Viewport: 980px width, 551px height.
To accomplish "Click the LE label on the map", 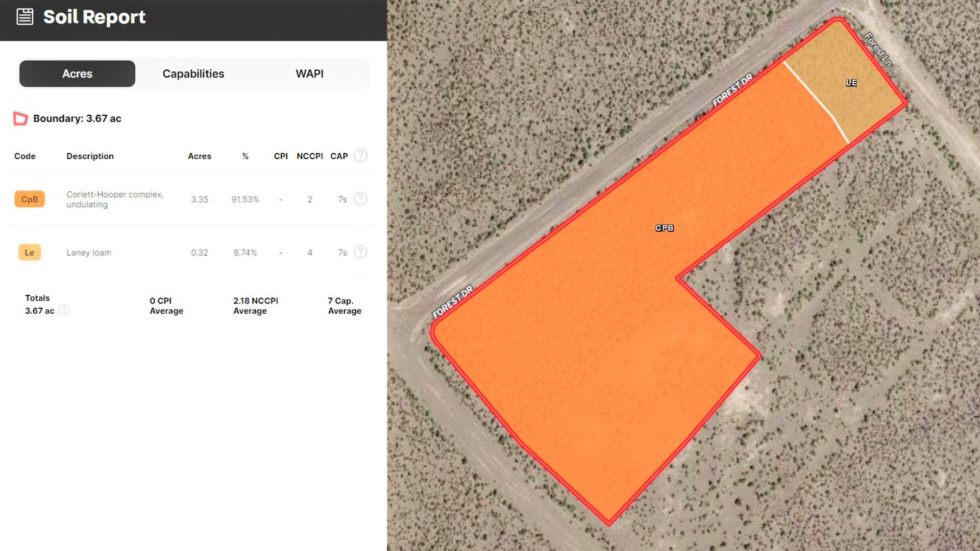I will (x=851, y=83).
